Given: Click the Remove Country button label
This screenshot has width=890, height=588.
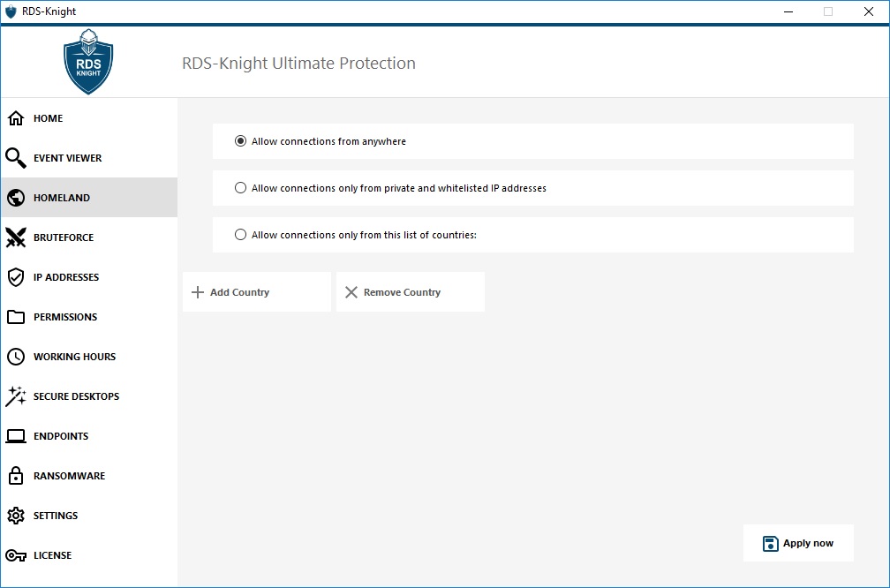Looking at the screenshot, I should tap(402, 292).
